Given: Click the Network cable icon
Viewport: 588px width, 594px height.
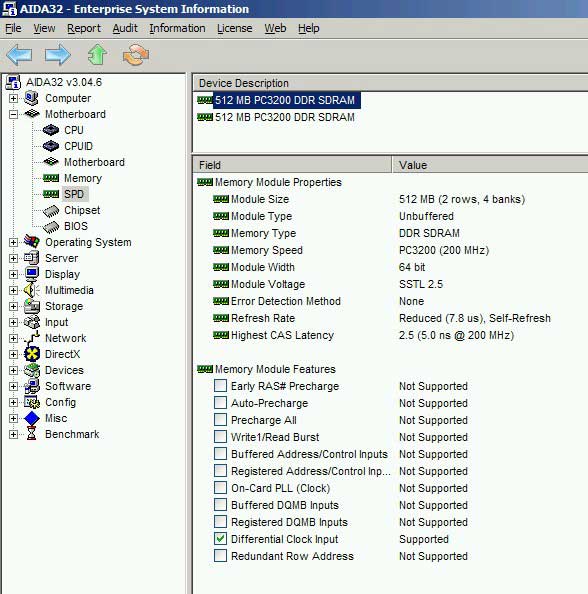Looking at the screenshot, I should coord(31,338).
